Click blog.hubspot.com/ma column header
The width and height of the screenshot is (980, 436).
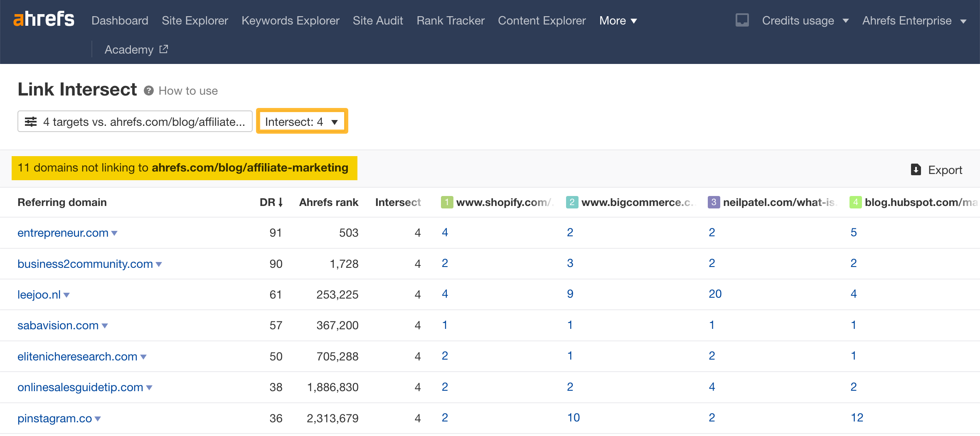pos(921,202)
